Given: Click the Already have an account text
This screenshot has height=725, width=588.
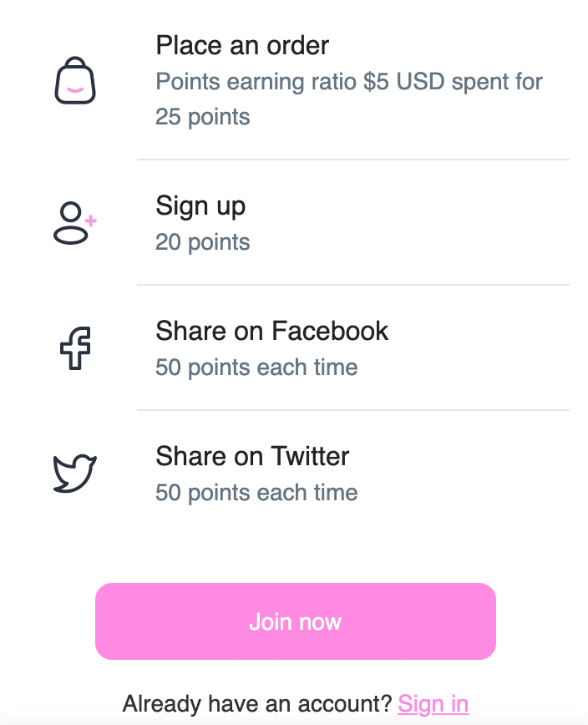Looking at the screenshot, I should (x=257, y=703).
